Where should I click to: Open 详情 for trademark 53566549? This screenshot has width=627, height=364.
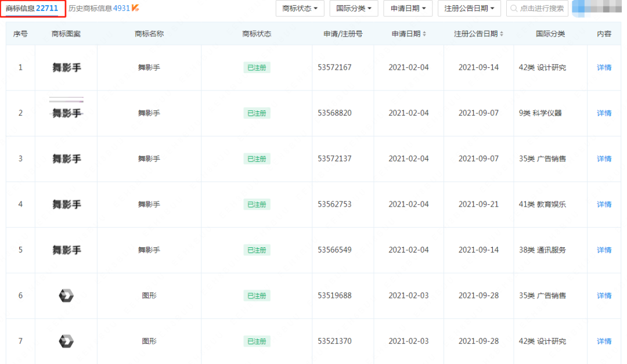tap(604, 250)
